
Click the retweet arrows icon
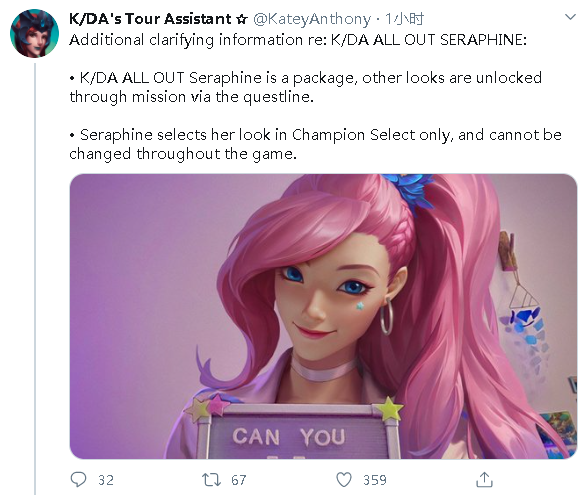pos(211,480)
